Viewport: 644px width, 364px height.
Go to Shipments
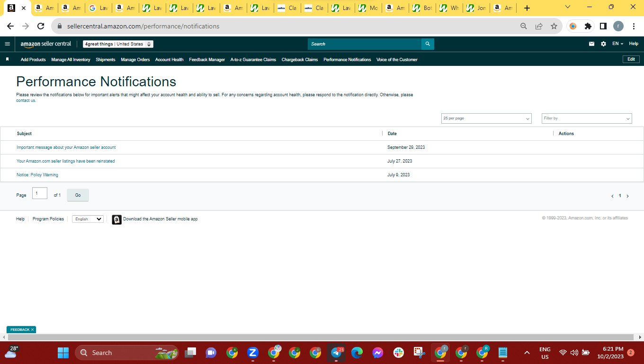coord(106,60)
